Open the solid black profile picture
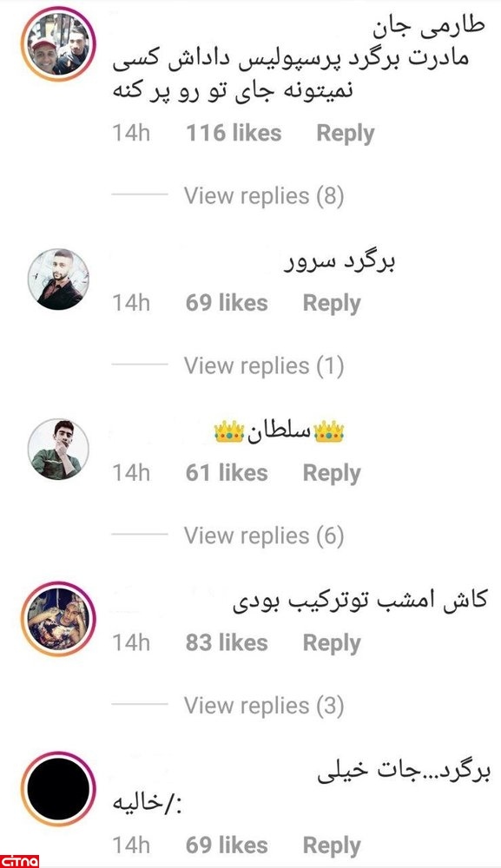This screenshot has width=501, height=868. tap(58, 789)
